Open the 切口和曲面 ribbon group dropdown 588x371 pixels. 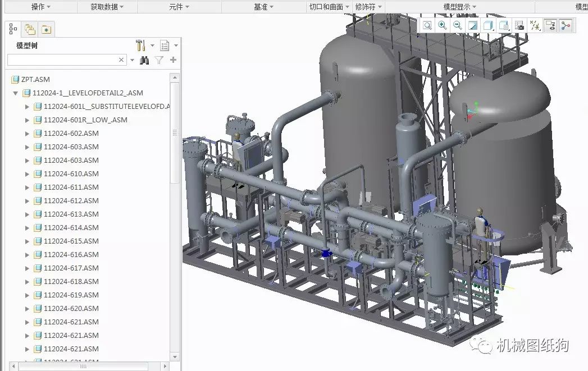point(329,7)
